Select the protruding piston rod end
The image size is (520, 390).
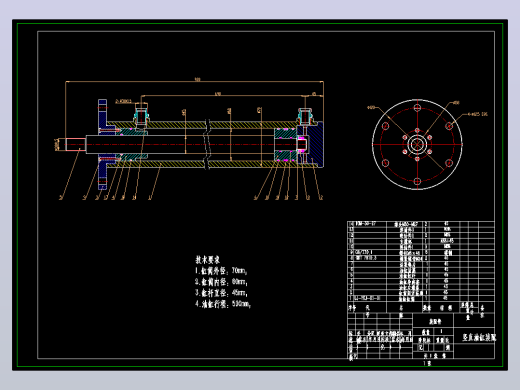[75, 144]
